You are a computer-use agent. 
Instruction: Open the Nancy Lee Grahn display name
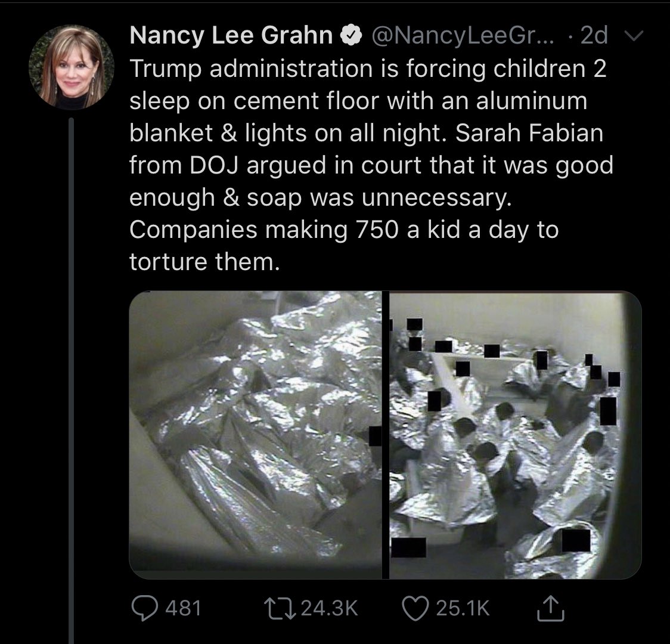(x=231, y=35)
